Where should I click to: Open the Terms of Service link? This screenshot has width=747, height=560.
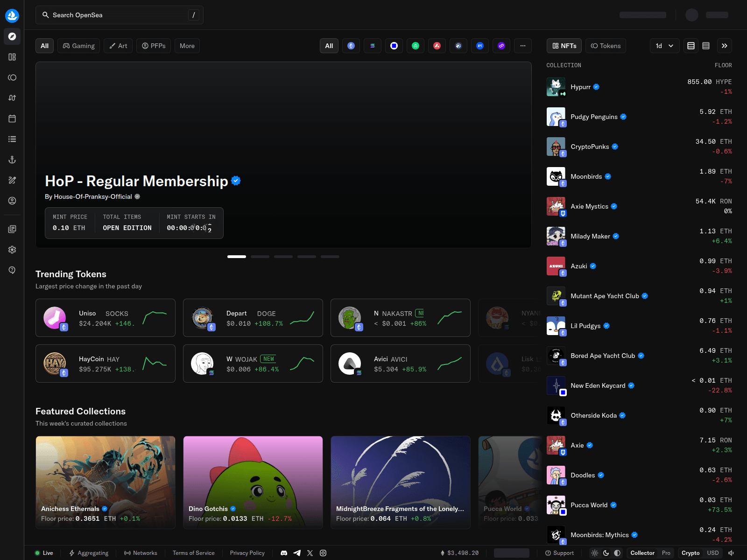tap(194, 553)
